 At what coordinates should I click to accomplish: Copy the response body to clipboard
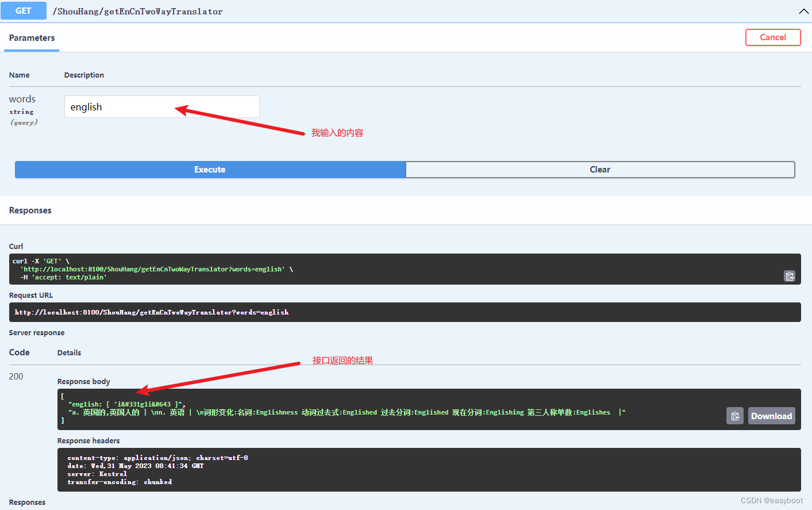735,416
